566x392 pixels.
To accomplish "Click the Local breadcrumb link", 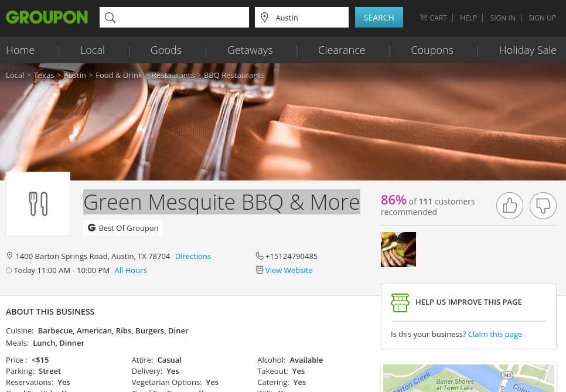I will 15,75.
